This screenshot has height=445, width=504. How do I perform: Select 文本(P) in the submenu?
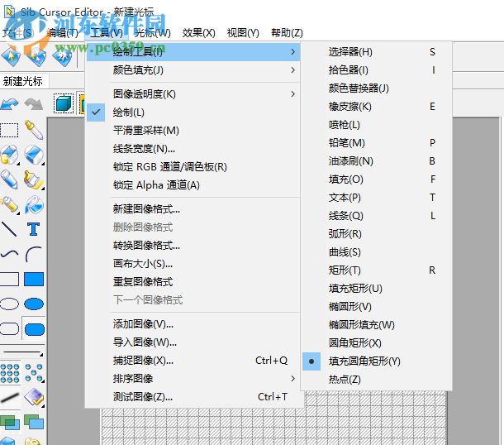tap(377, 197)
